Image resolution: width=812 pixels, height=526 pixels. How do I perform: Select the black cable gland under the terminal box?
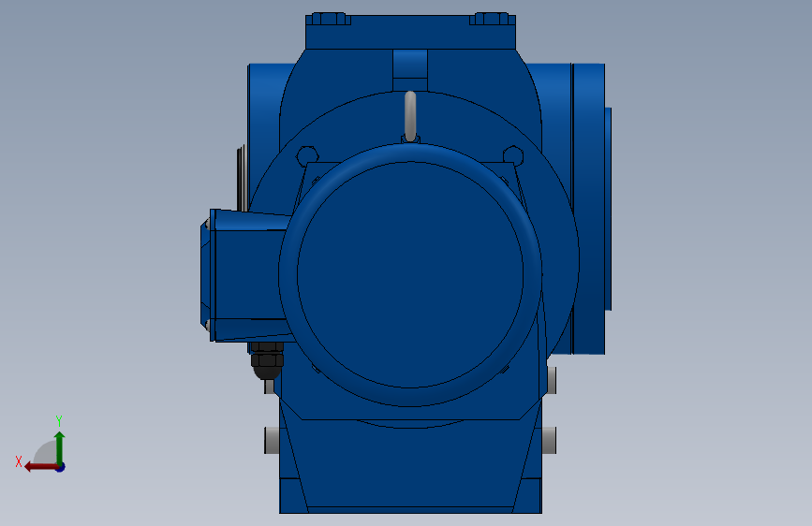pyautogui.click(x=267, y=359)
